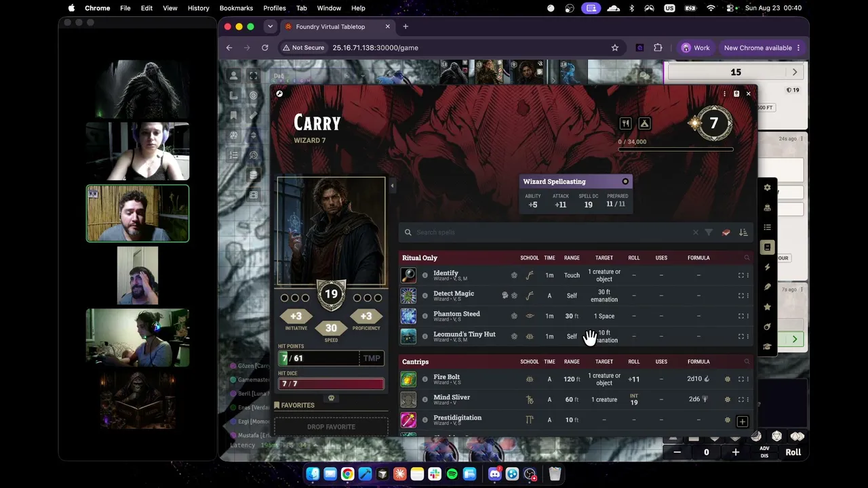Click the Roll button
The image size is (868, 488).
(x=793, y=452)
